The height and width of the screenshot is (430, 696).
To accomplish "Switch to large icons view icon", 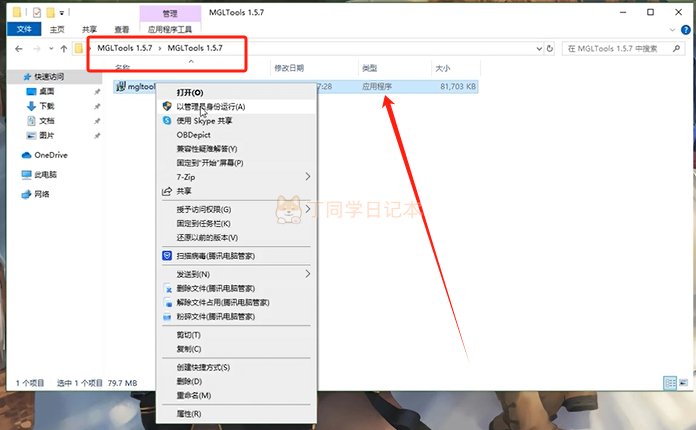I will [x=683, y=383].
